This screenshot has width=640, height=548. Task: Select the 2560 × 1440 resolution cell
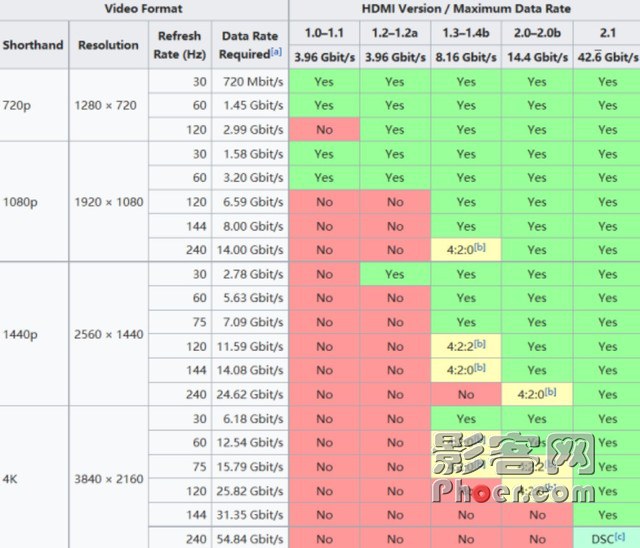(x=109, y=335)
